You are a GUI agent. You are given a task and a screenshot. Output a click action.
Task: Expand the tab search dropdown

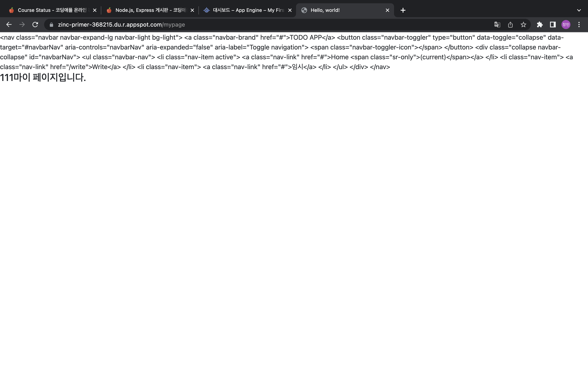[x=579, y=10]
